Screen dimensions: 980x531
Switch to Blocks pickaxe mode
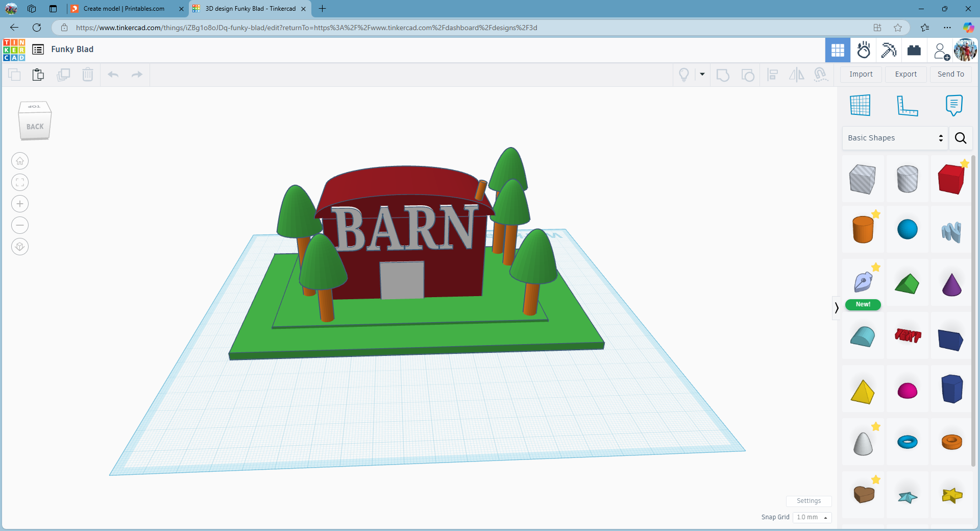(x=889, y=50)
